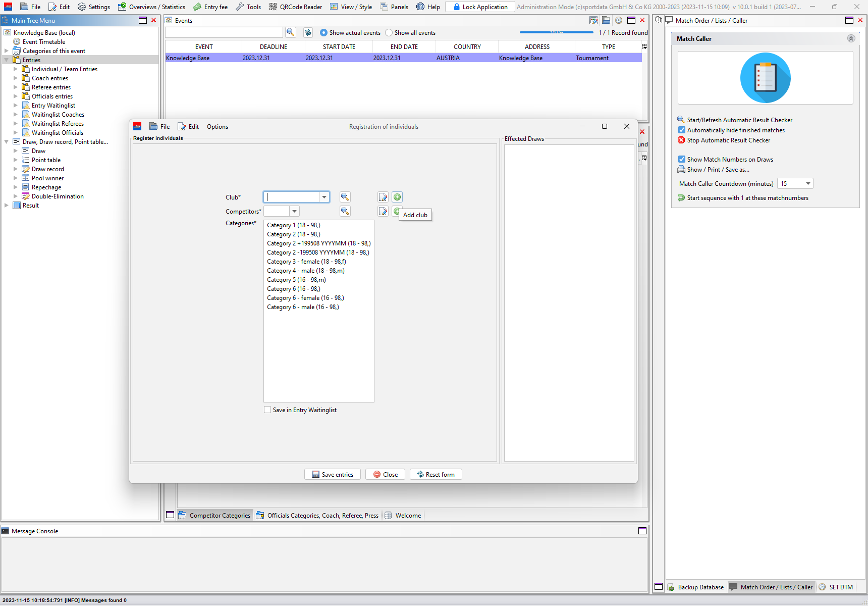Click the edit-note icon in Events title bar
868x606 pixels.
[593, 20]
